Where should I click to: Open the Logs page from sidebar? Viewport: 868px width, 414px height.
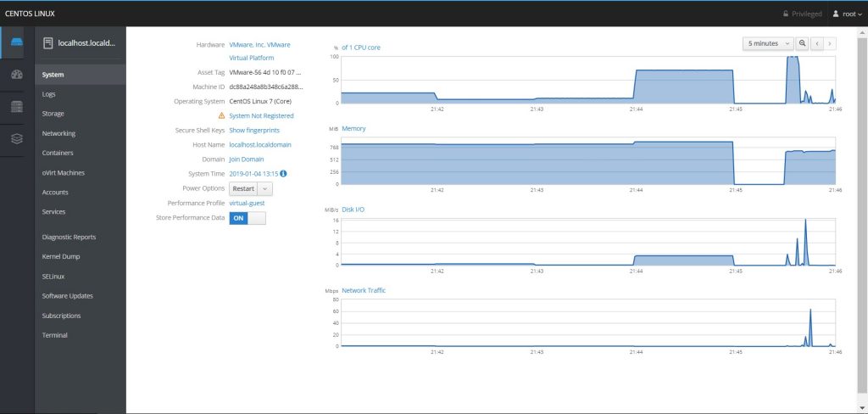click(49, 94)
